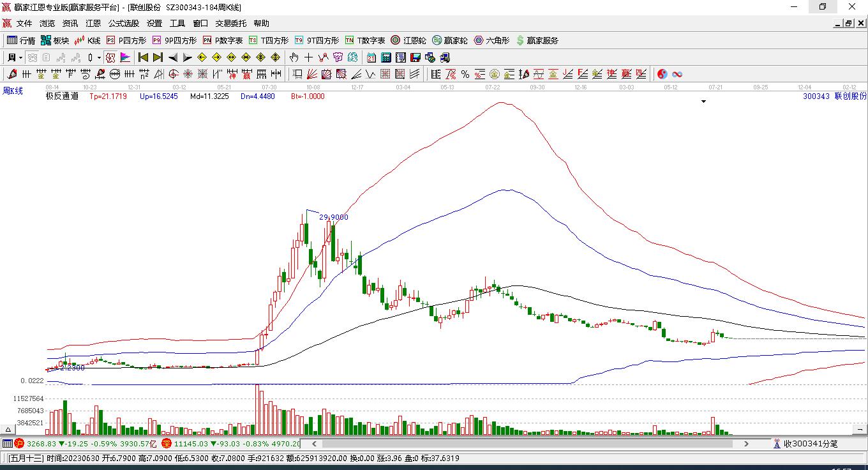Image resolution: width=868 pixels, height=470 pixels.
Task: Select the Gann fan lines tool
Action: click(x=312, y=74)
